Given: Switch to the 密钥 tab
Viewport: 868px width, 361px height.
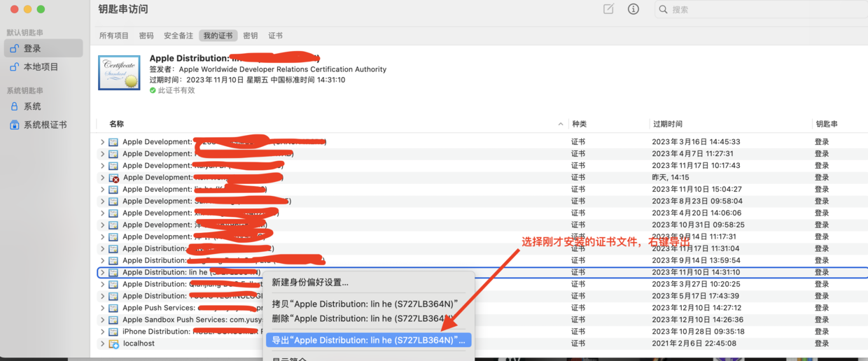Looking at the screenshot, I should point(251,36).
